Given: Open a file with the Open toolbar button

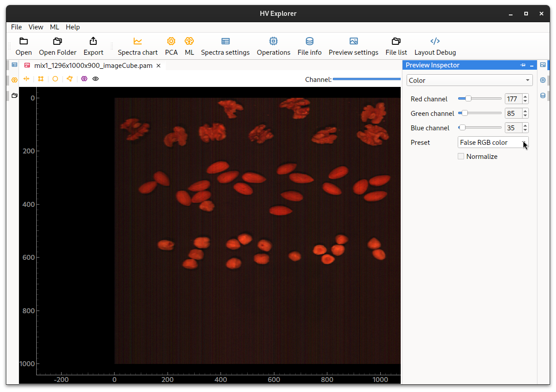Looking at the screenshot, I should click(x=24, y=47).
